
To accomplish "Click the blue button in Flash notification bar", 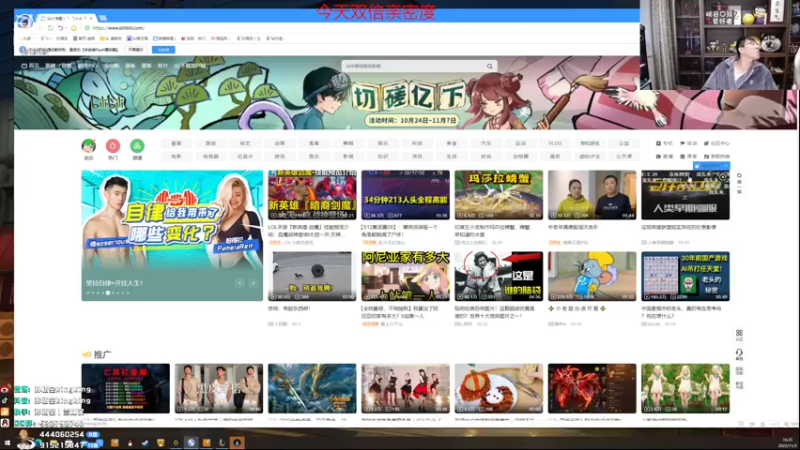I will point(163,49).
